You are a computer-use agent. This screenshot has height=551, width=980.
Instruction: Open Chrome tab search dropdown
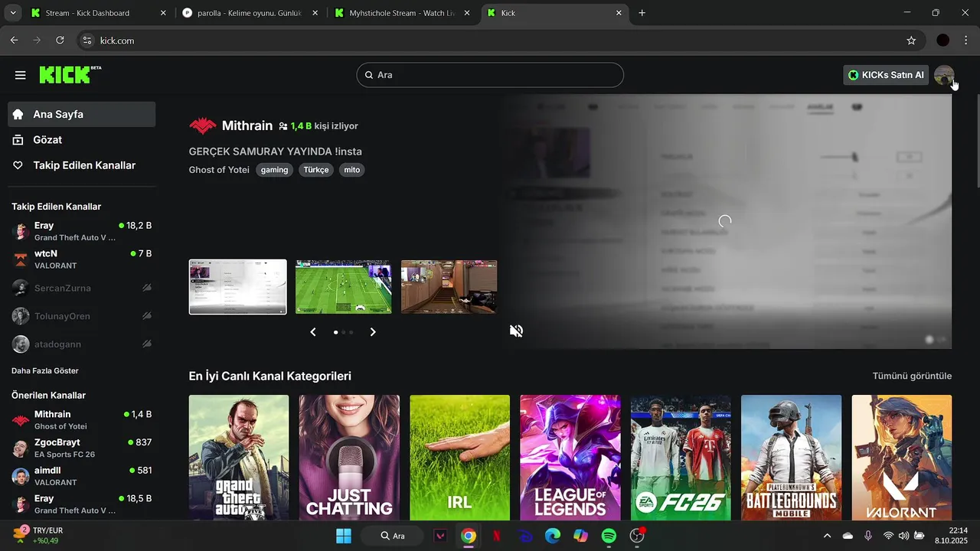(x=12, y=13)
